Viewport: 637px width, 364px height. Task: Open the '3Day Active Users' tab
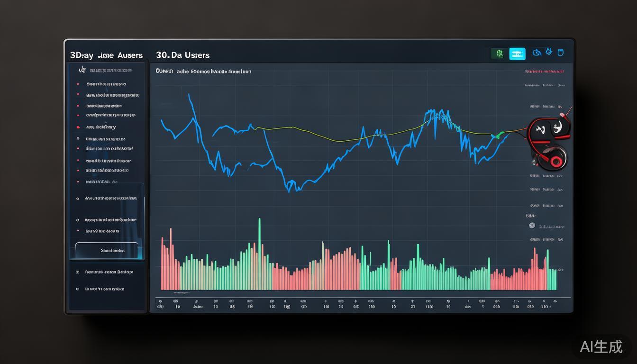point(106,55)
